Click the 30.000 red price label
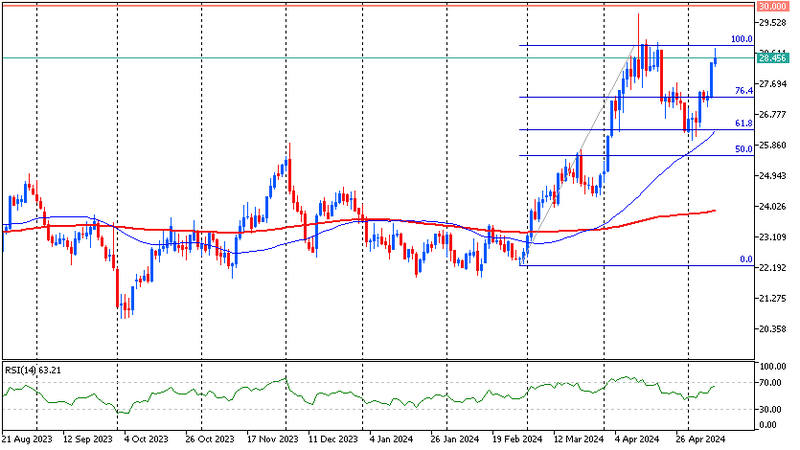 [772, 6]
